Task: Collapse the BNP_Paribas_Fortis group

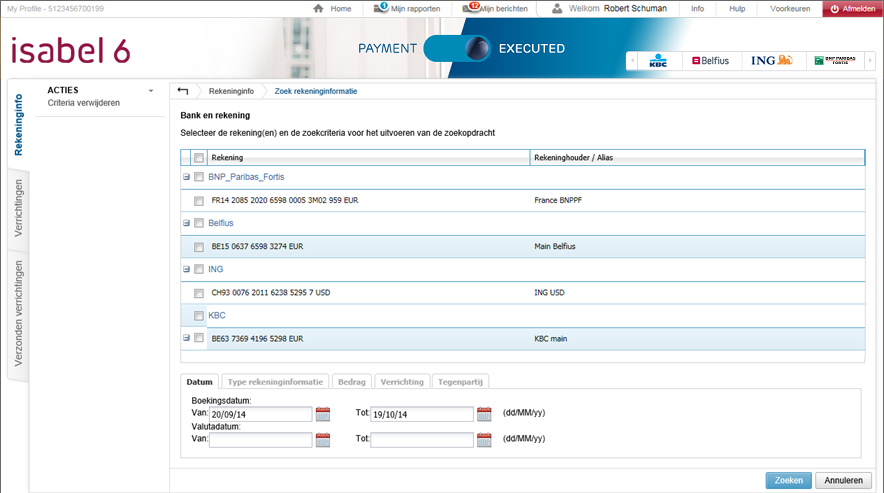Action: (x=186, y=177)
